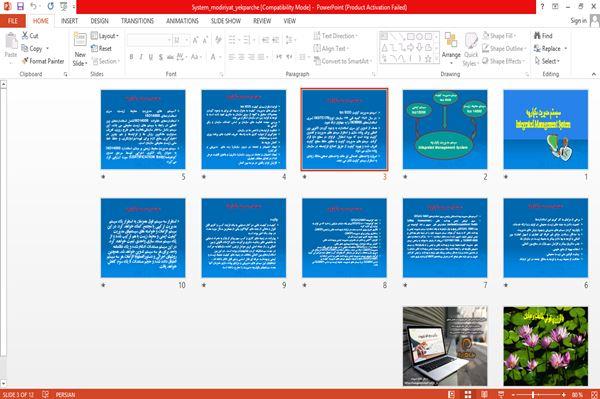Toggle Bold formatting
Viewport: 600px width, 399px height.
[131, 57]
